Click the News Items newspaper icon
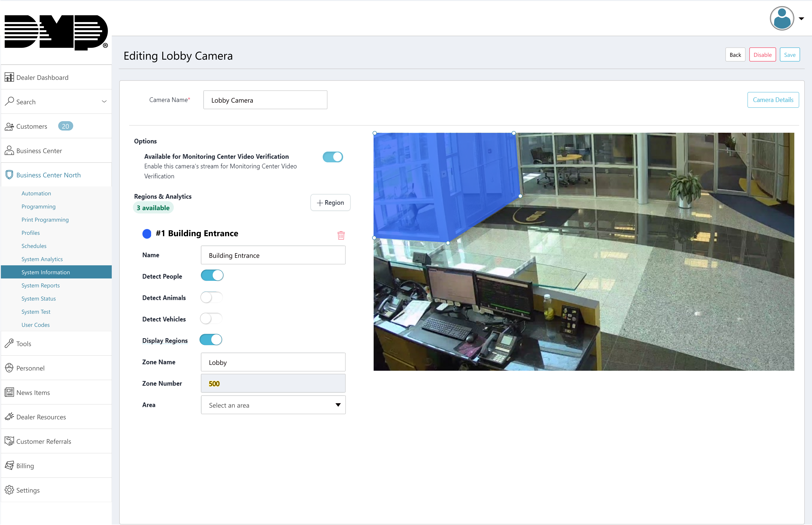Image resolution: width=812 pixels, height=525 pixels. coord(9,392)
